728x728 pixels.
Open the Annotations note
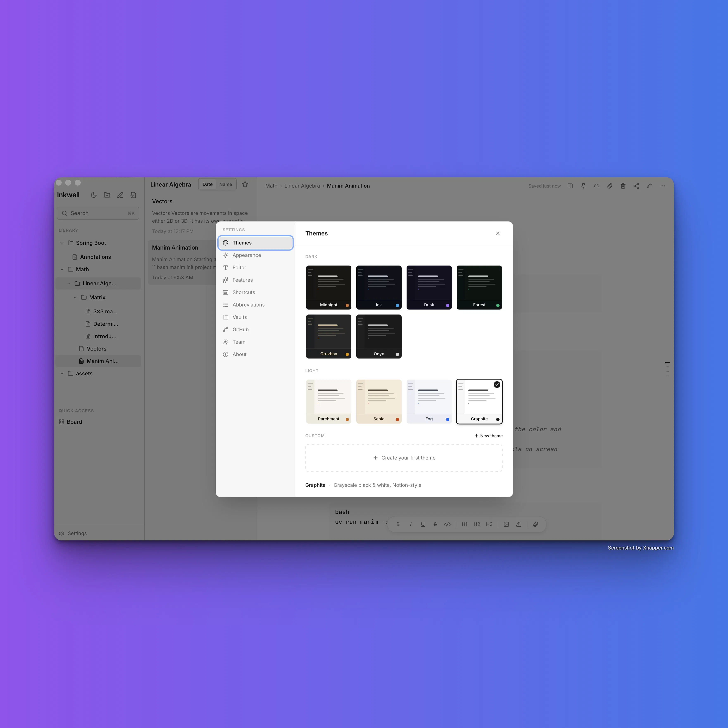[95, 257]
